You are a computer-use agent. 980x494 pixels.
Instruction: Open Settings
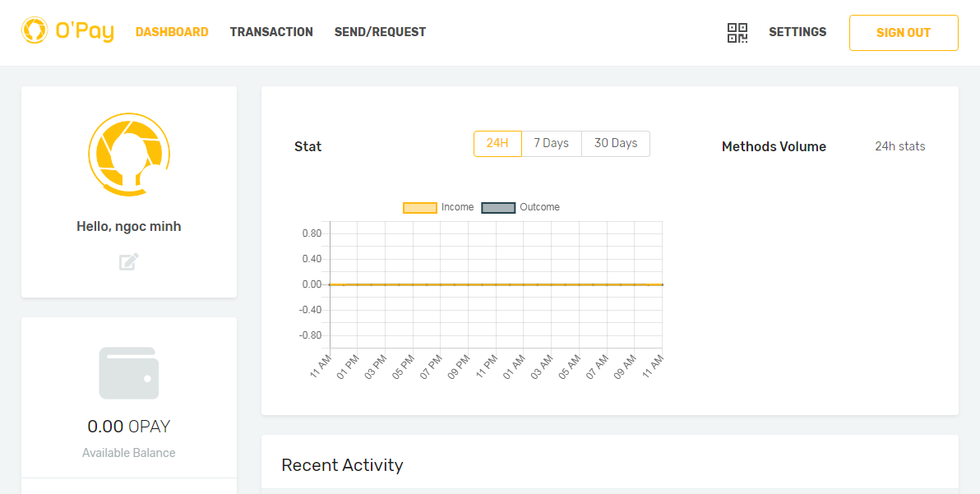click(x=797, y=32)
